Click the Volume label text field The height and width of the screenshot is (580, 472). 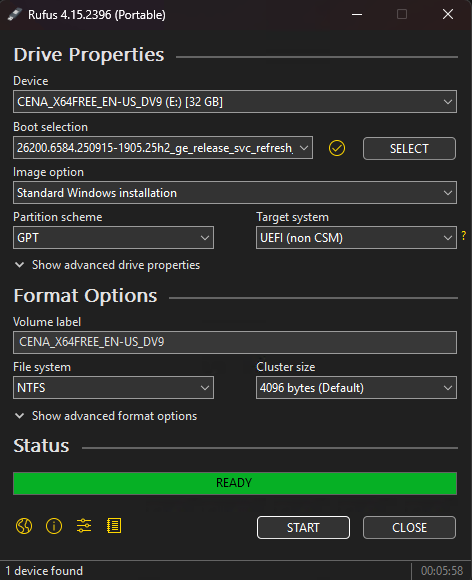coord(235,342)
